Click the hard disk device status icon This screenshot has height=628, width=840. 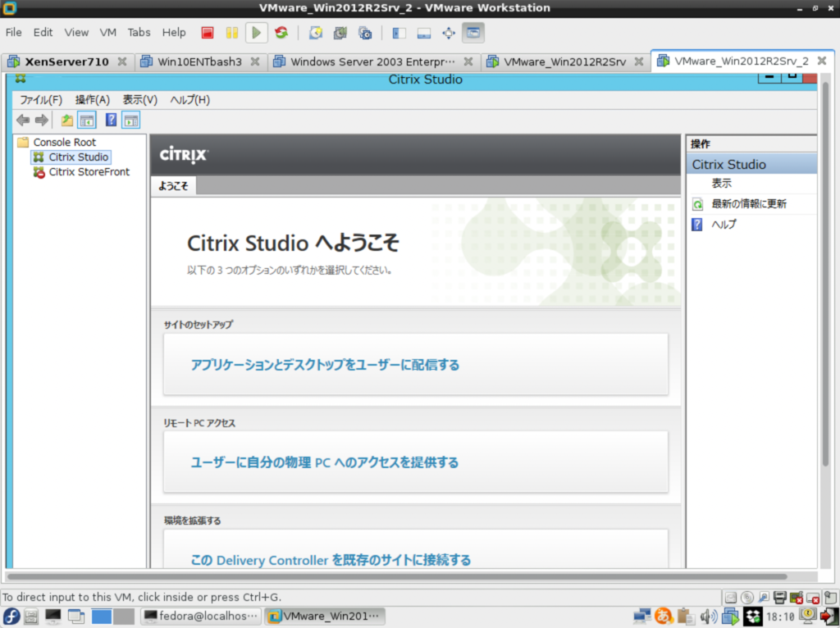click(x=731, y=597)
